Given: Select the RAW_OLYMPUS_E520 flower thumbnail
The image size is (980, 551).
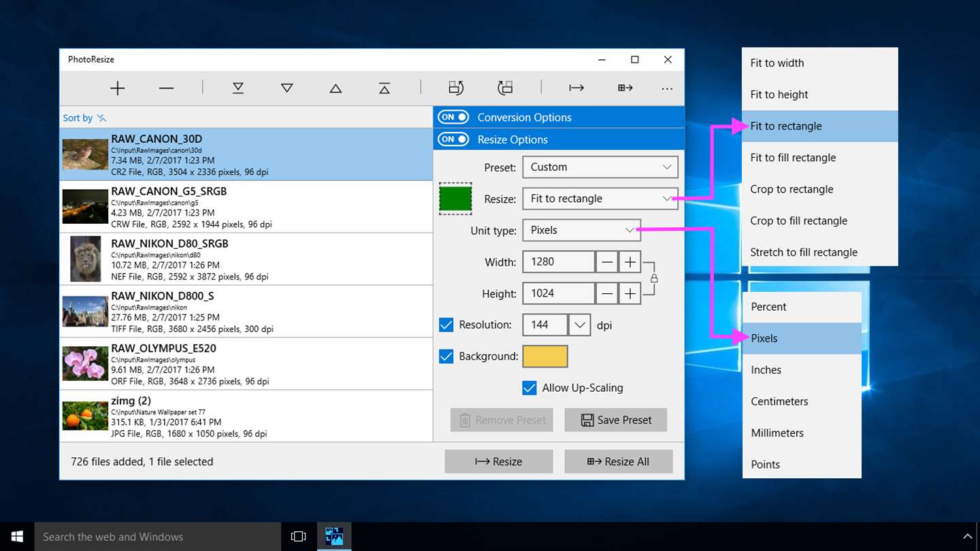Looking at the screenshot, I should click(86, 364).
